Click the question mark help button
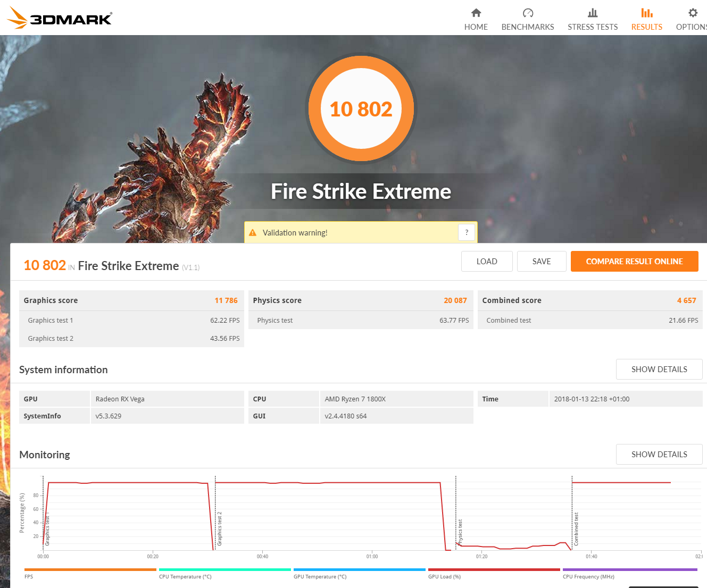The width and height of the screenshot is (707, 588). click(467, 232)
